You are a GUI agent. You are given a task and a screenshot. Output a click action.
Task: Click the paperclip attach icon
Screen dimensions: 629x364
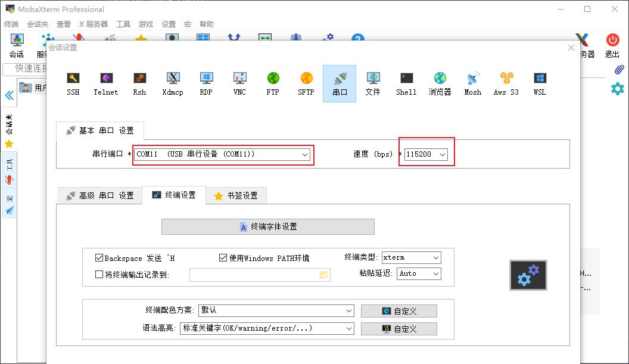[619, 70]
